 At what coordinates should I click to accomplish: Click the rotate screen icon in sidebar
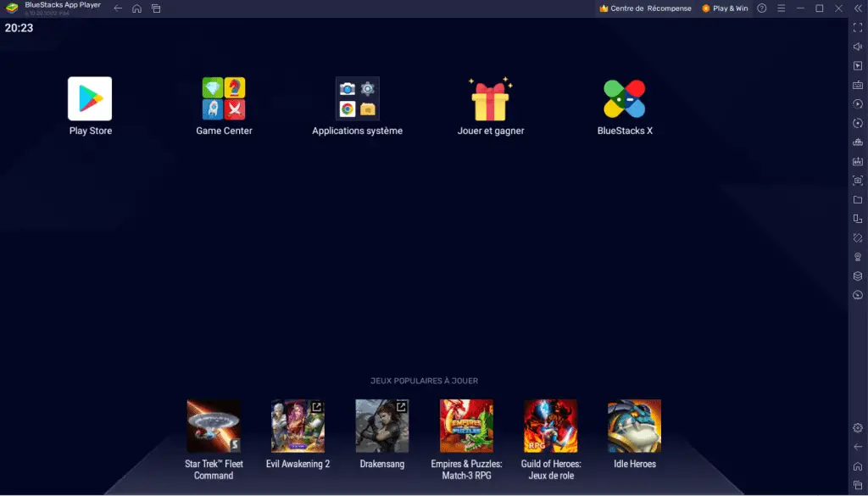tap(858, 237)
